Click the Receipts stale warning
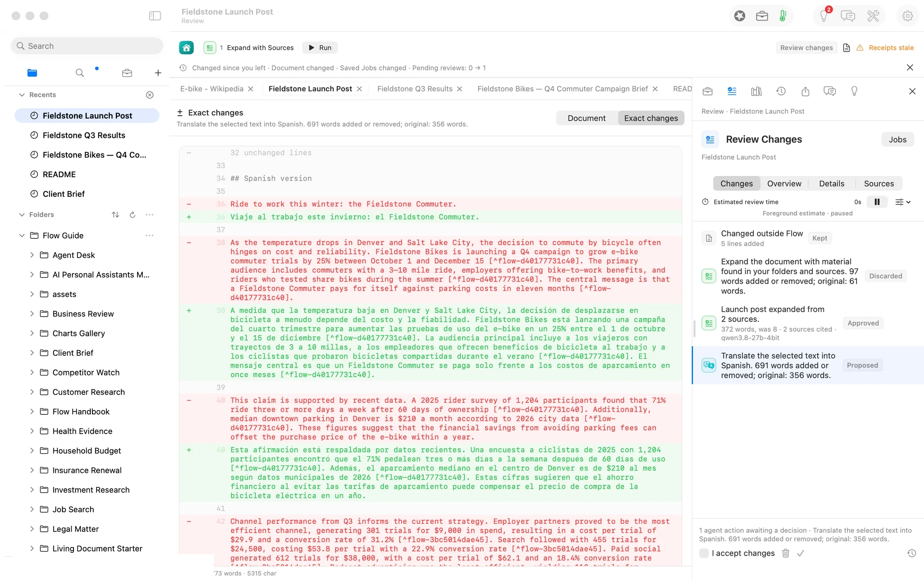The height and width of the screenshot is (580, 924). 885,48
